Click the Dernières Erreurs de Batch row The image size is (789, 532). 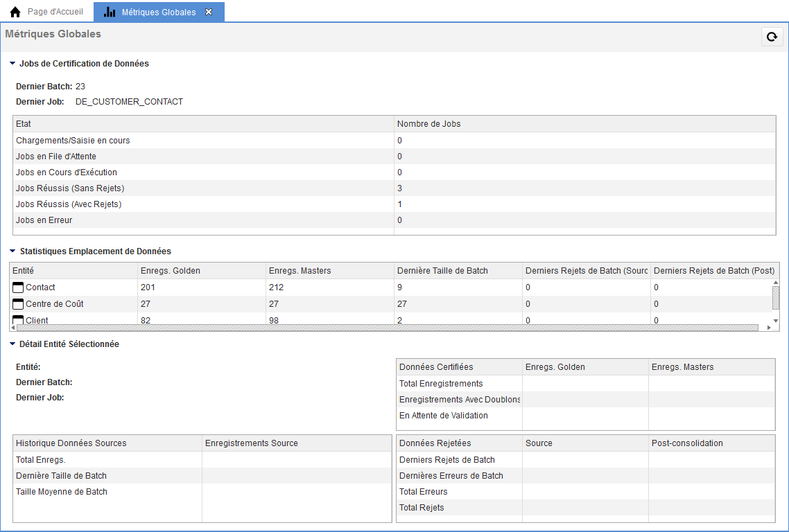586,476
